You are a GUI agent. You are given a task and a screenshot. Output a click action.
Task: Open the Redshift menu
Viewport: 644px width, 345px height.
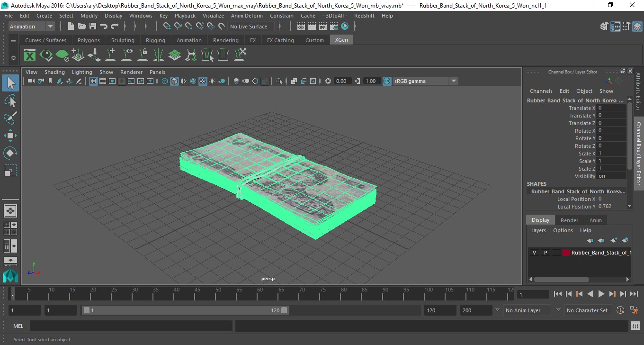(364, 16)
